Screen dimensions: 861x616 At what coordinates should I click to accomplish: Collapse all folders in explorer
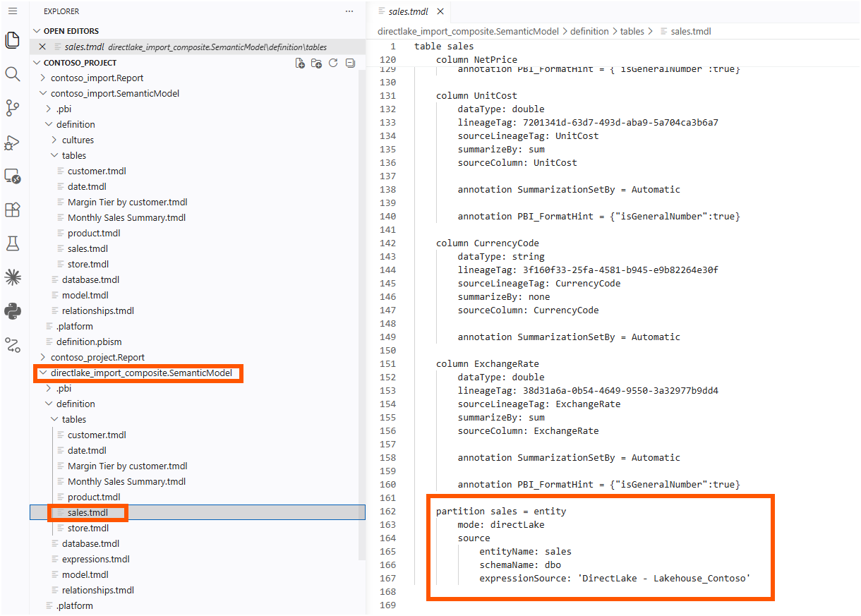350,63
